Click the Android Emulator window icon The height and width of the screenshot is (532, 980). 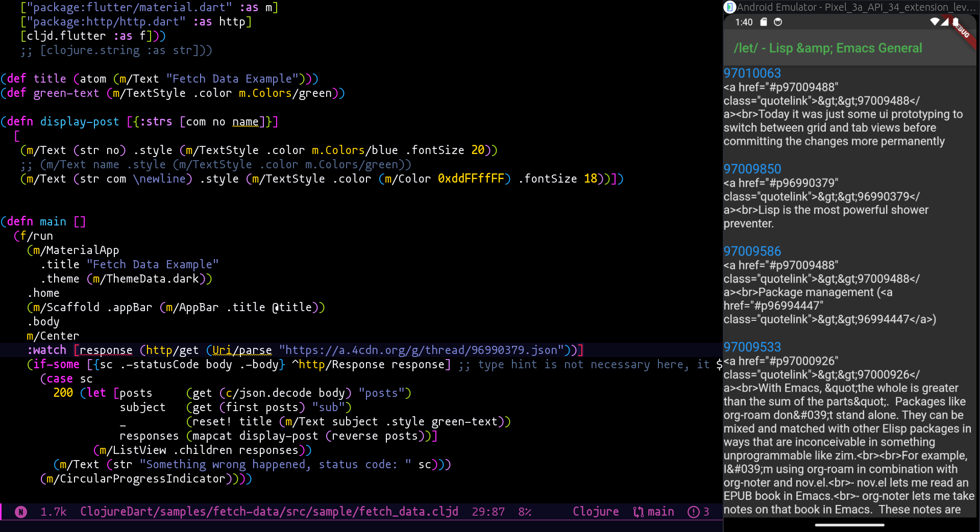(730, 7)
